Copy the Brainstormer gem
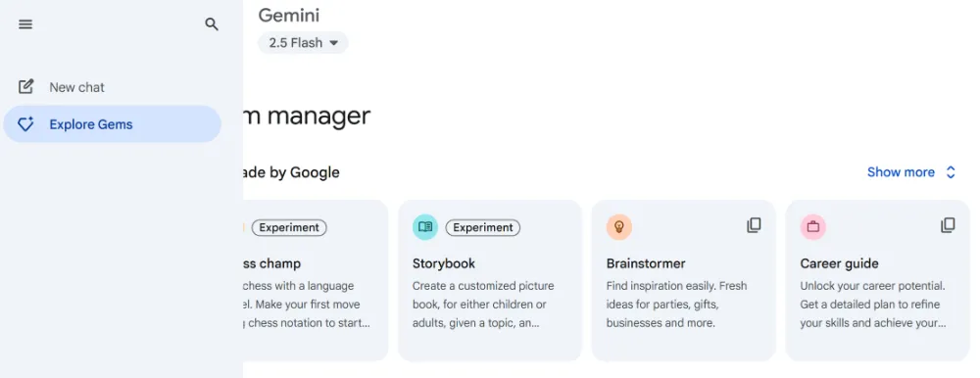The image size is (980, 378). [x=754, y=225]
